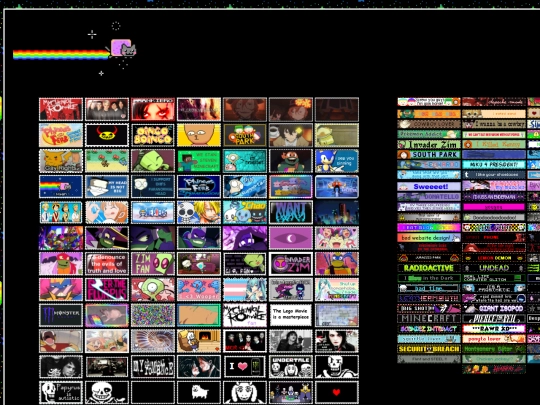The width and height of the screenshot is (540, 405).
Task: Click the Lego Movie is a masterpiece stamp
Action: 291,315
